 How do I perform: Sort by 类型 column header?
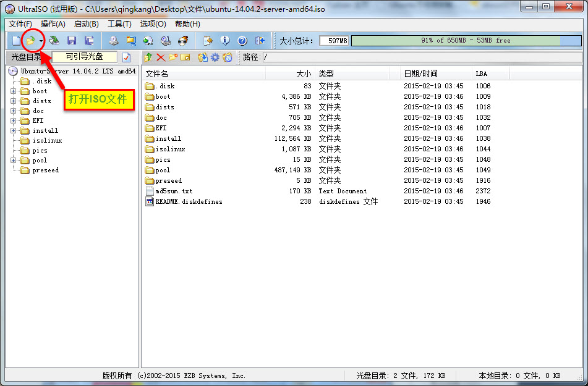click(x=352, y=73)
